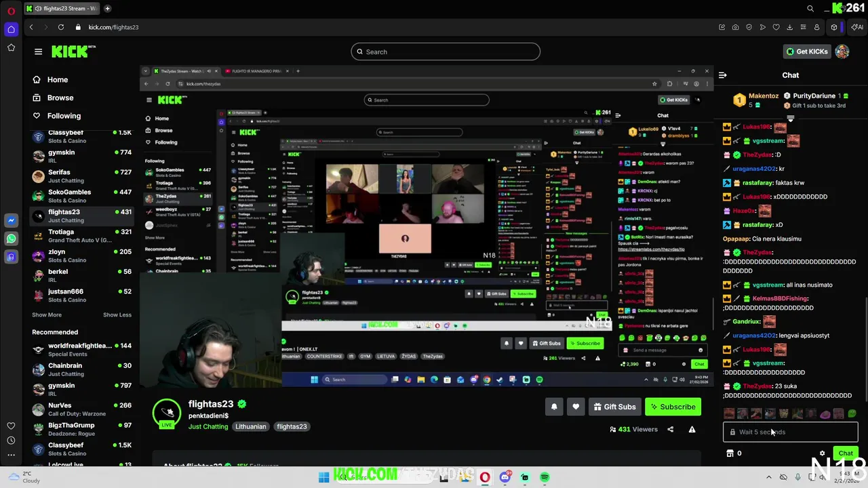The image size is (868, 488).
Task: Toggle follow heart for flightas23
Action: tap(576, 407)
